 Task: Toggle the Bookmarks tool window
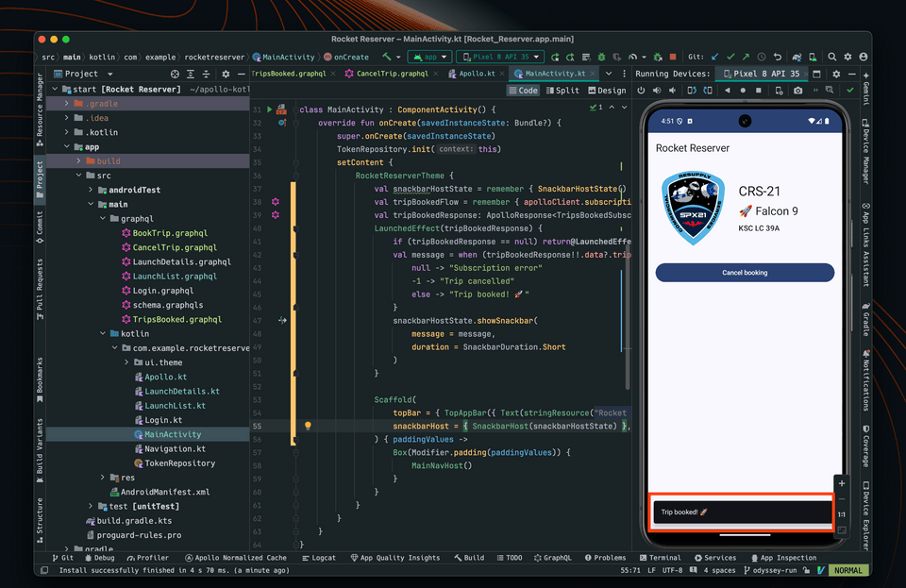pyautogui.click(x=40, y=380)
